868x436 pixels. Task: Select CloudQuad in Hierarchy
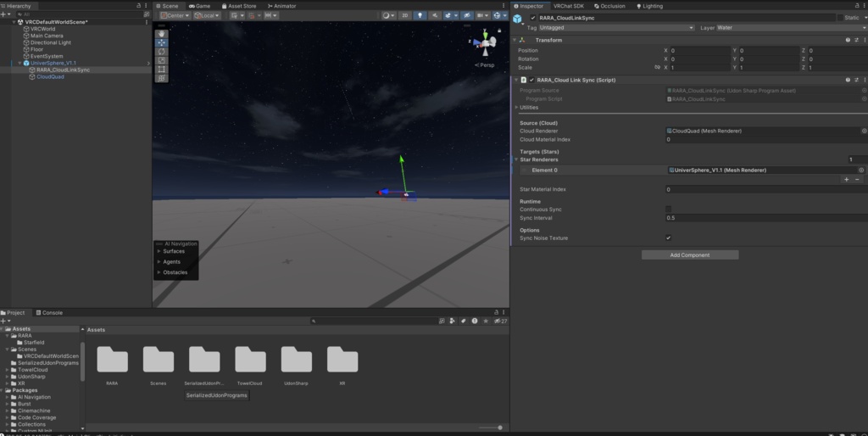coord(50,77)
